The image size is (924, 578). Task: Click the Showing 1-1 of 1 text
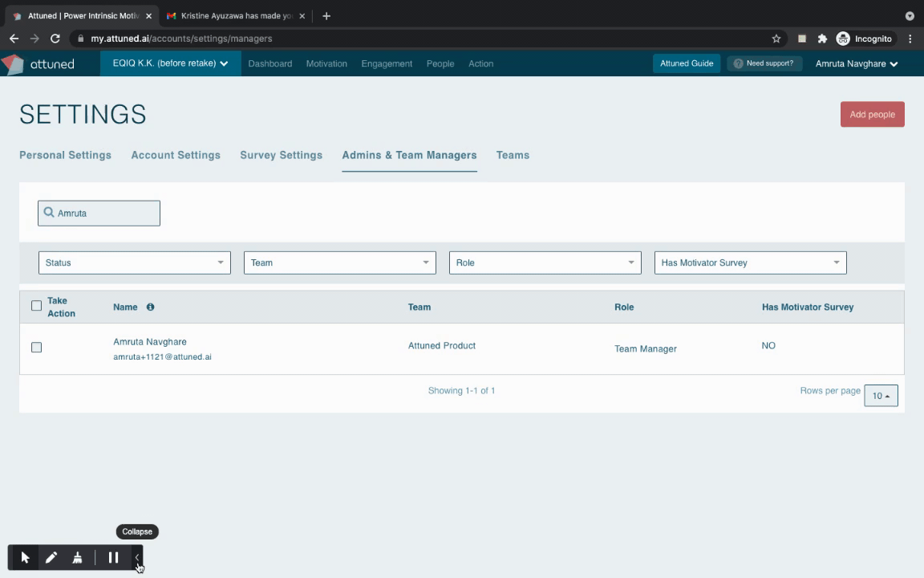461,390
